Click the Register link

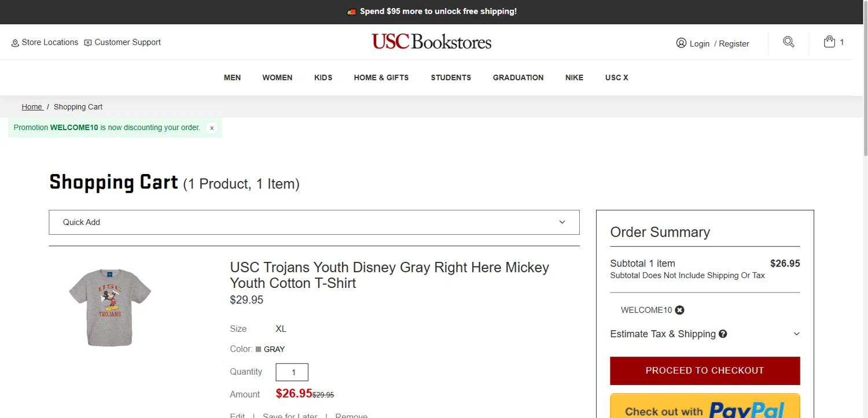point(734,43)
